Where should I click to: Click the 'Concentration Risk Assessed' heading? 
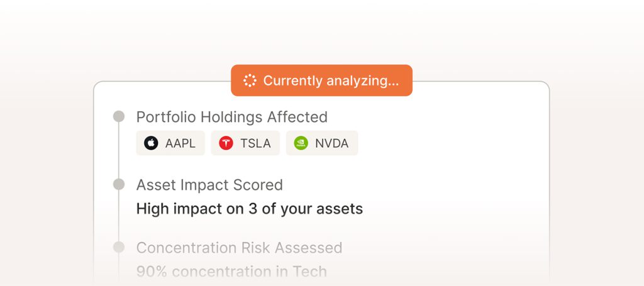[239, 248]
